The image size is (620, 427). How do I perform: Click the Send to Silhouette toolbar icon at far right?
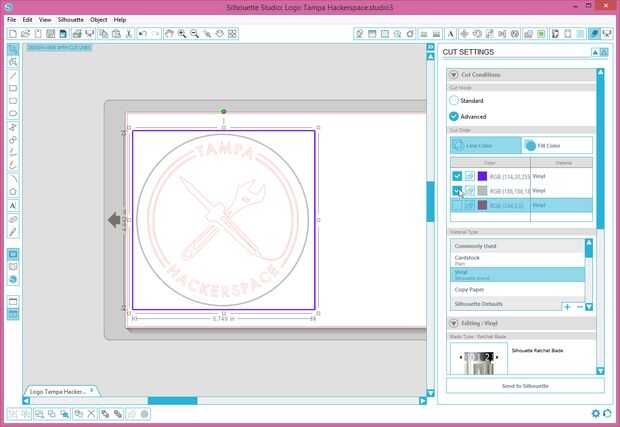pyautogui.click(x=607, y=34)
